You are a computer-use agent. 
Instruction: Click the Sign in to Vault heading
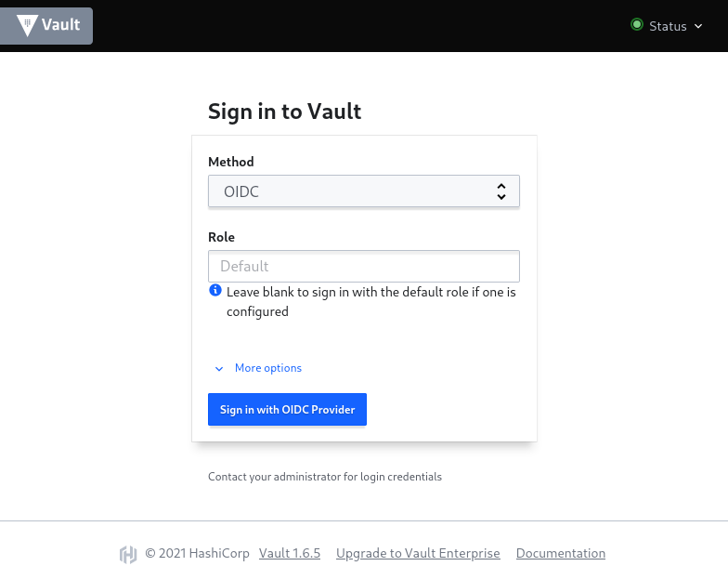point(284,112)
